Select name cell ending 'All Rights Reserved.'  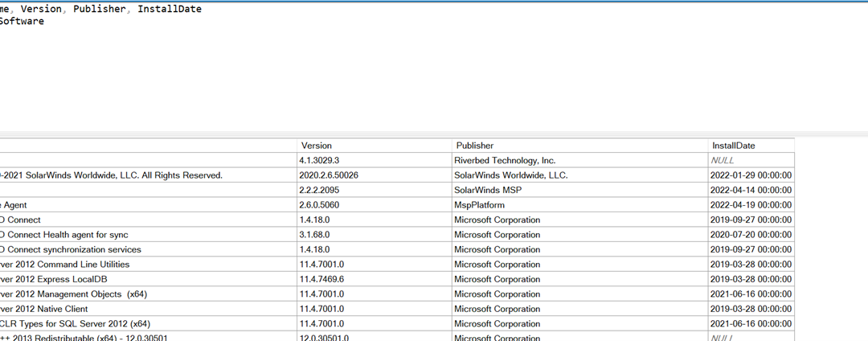149,175
